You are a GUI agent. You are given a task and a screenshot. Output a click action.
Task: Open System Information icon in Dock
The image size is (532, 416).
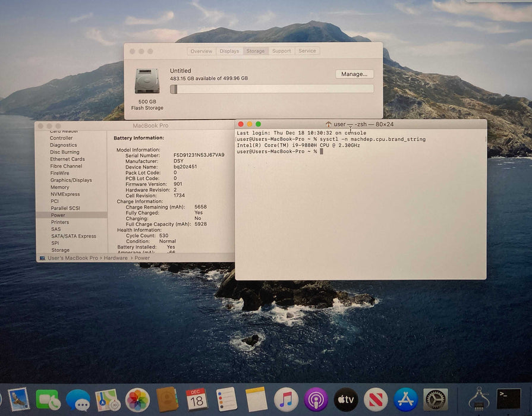(479, 399)
